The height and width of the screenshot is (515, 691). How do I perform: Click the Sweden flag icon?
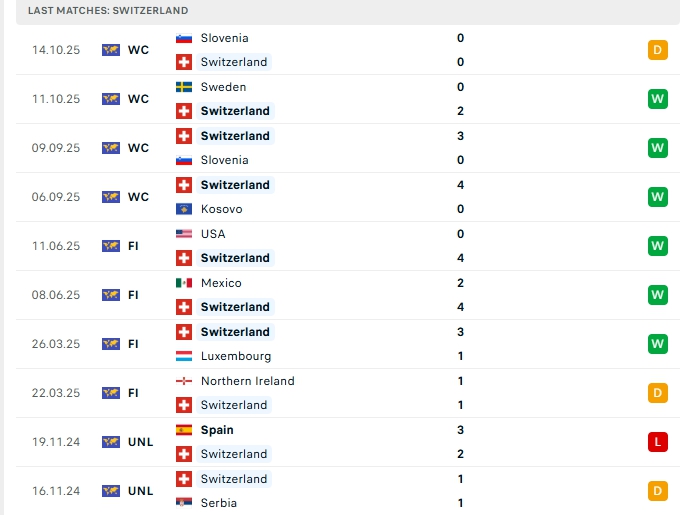(x=184, y=87)
